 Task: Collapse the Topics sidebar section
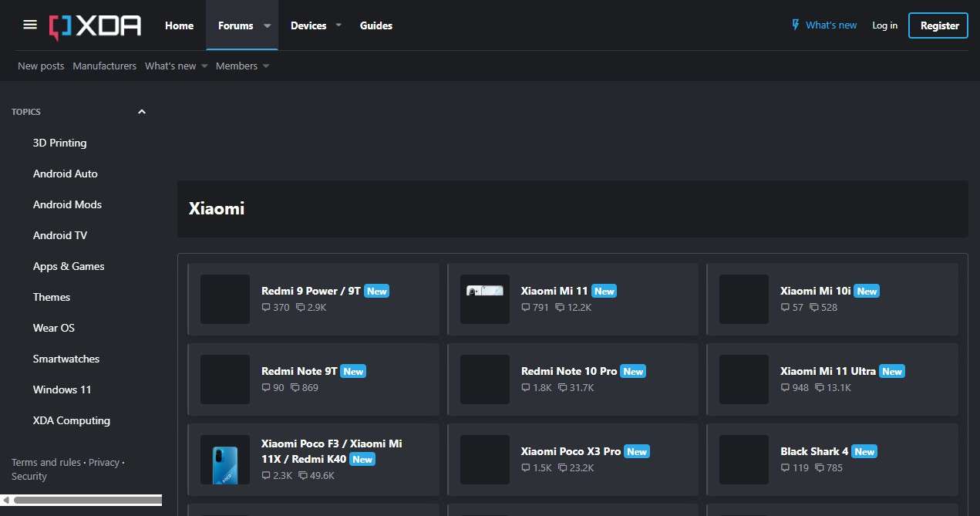tap(141, 112)
